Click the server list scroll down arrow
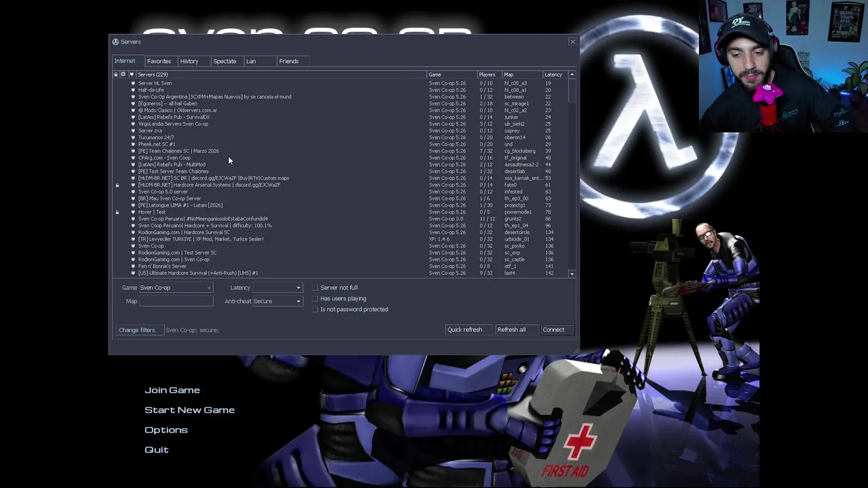The image size is (868, 488). (572, 274)
